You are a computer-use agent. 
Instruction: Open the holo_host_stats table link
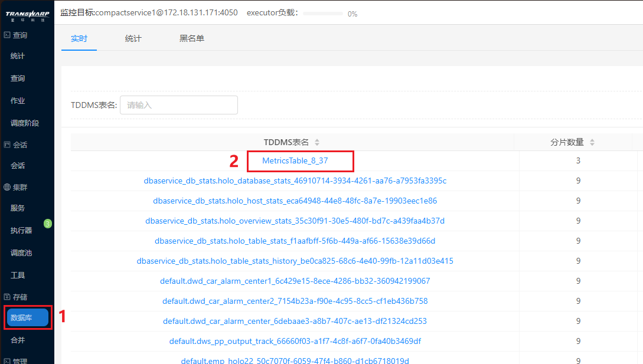(x=295, y=201)
